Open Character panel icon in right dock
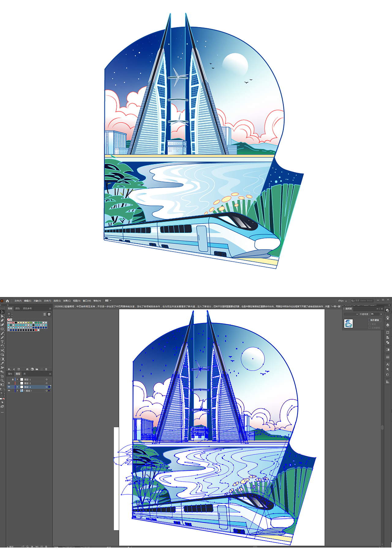The width and height of the screenshot is (392, 555). pos(388,364)
